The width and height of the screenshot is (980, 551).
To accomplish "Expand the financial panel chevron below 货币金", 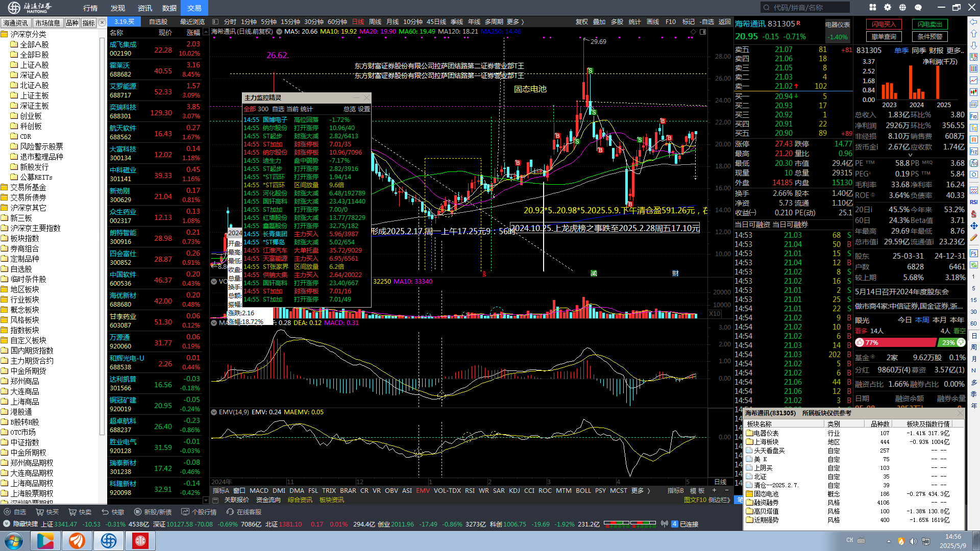I will [x=910, y=155].
